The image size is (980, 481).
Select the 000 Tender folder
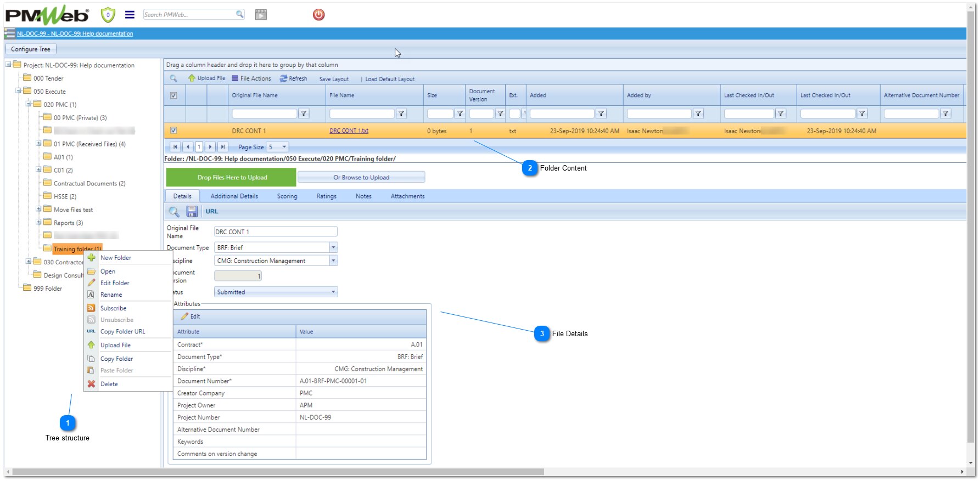coord(48,78)
